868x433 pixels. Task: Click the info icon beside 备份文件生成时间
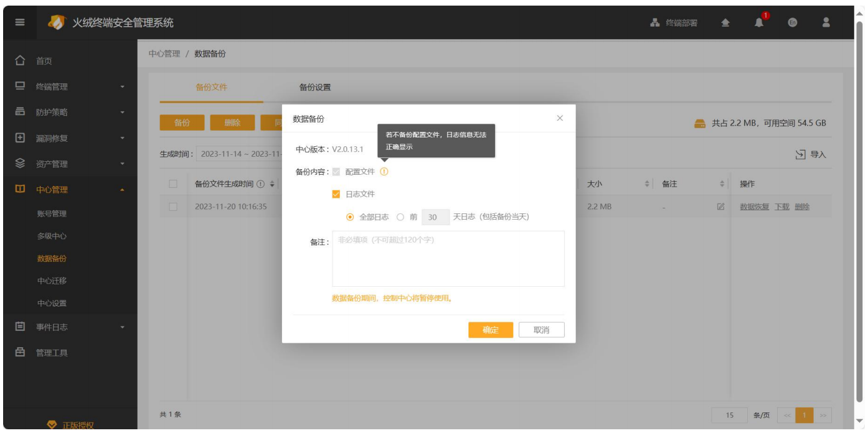pos(261,184)
